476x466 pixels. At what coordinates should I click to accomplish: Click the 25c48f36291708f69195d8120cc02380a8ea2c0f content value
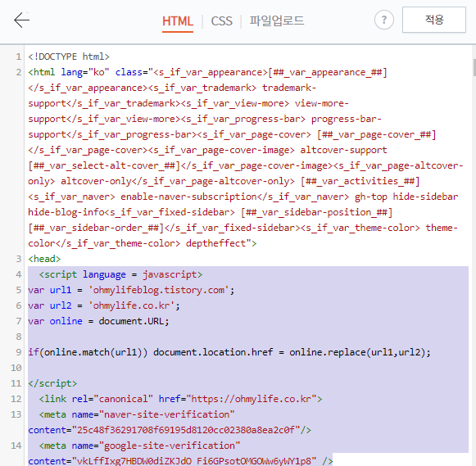click(x=186, y=430)
